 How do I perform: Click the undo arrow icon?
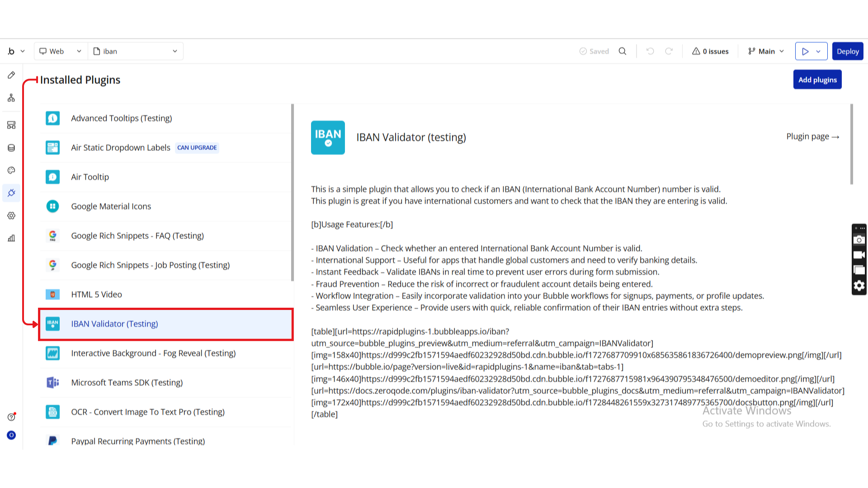click(650, 51)
